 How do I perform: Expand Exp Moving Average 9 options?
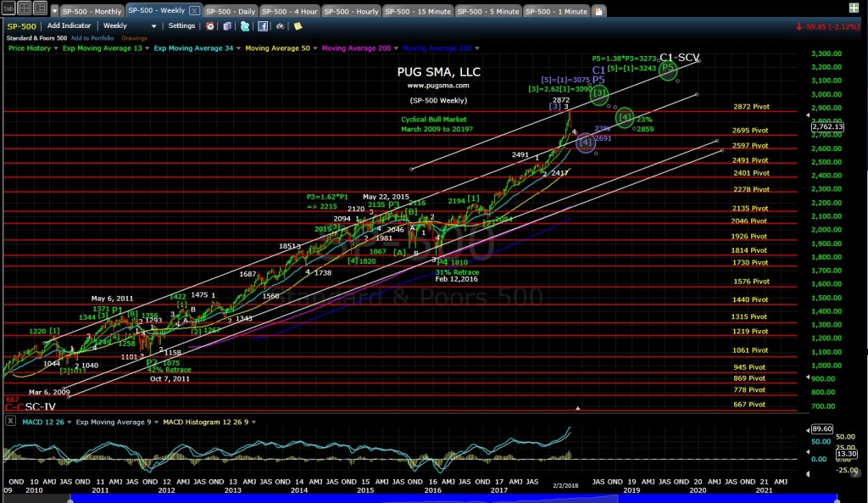coord(157,422)
